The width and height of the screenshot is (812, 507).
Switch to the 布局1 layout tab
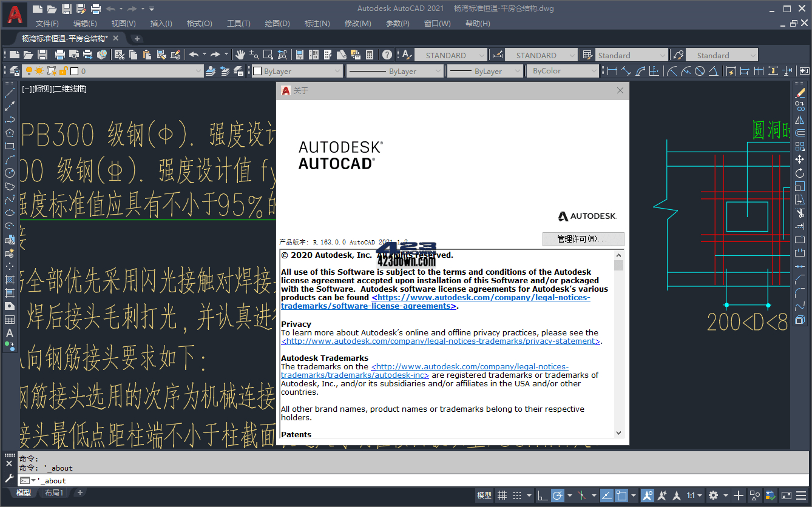pos(54,492)
